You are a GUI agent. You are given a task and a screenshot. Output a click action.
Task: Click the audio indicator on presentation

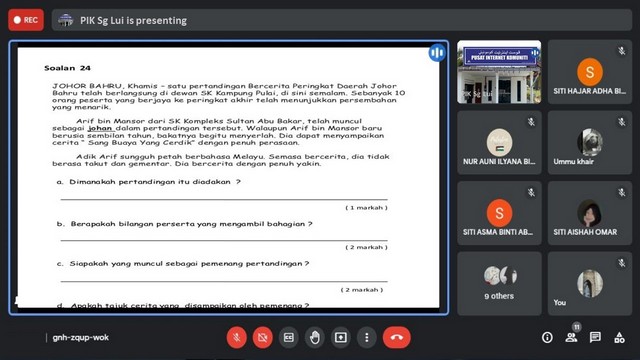pos(437,53)
